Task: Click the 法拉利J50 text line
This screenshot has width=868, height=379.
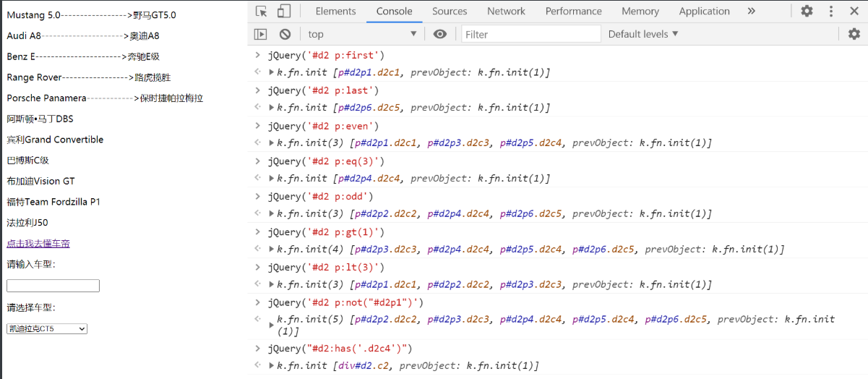Action: [x=27, y=223]
